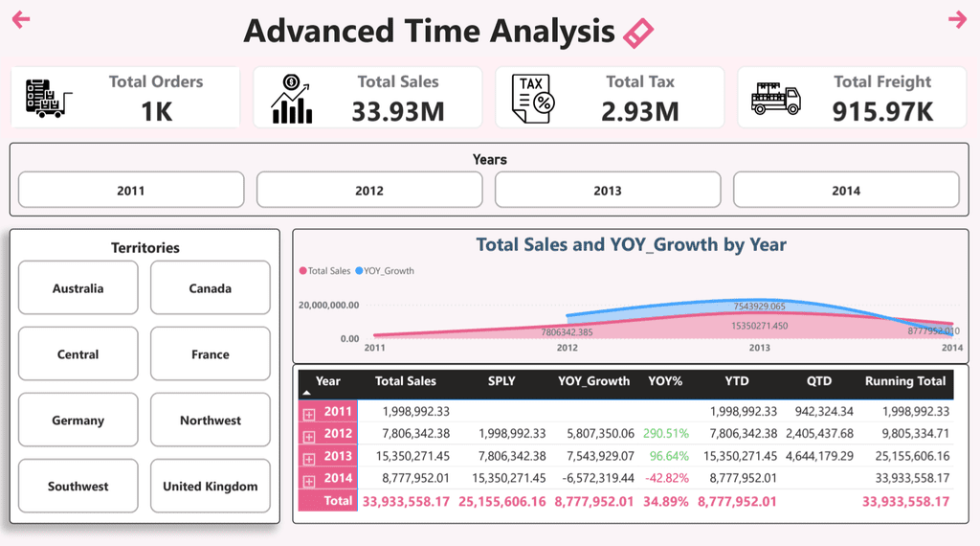This screenshot has height=546, width=980.
Task: Expand the 2012 row in the table
Action: tap(309, 437)
